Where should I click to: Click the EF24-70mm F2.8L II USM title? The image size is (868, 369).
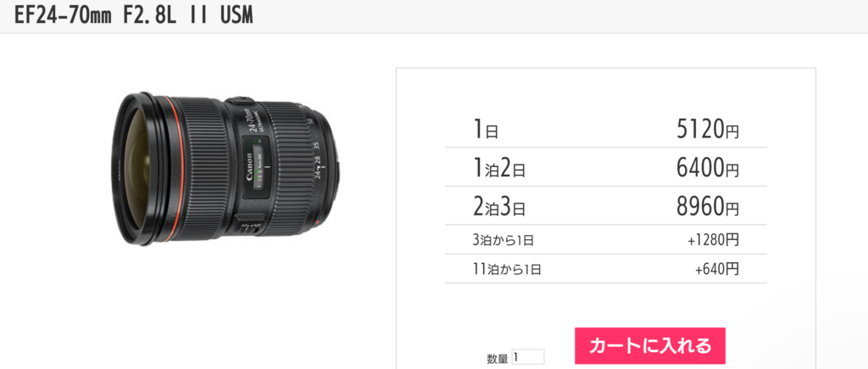pyautogui.click(x=133, y=16)
